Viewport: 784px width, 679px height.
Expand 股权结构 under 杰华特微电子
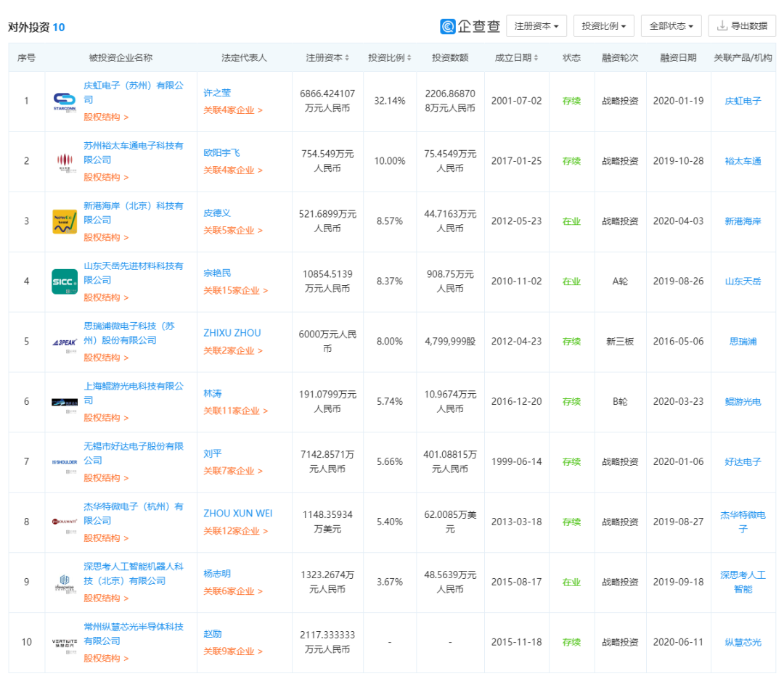coord(106,538)
